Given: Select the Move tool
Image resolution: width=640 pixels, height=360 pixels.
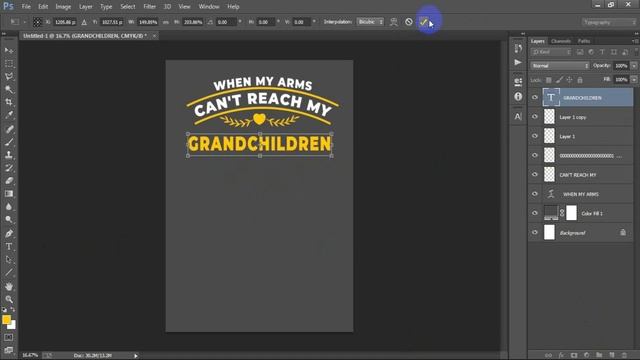Looking at the screenshot, I should tap(9, 51).
